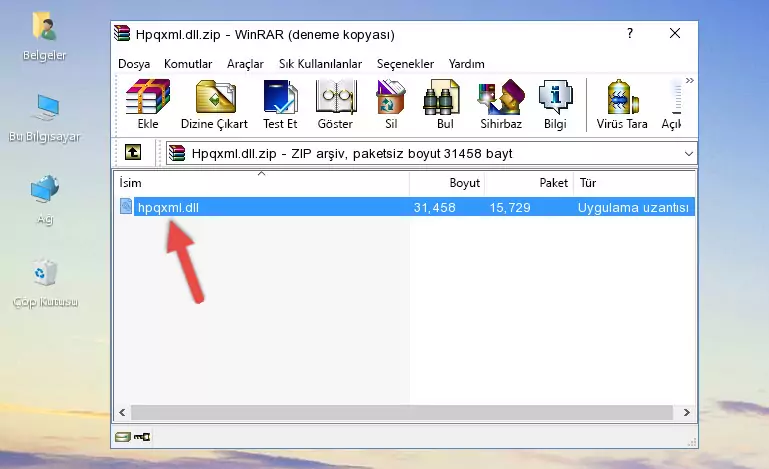This screenshot has height=469, width=769.
Task: Open the Bul (Find) binoculars tool
Action: tap(445, 104)
